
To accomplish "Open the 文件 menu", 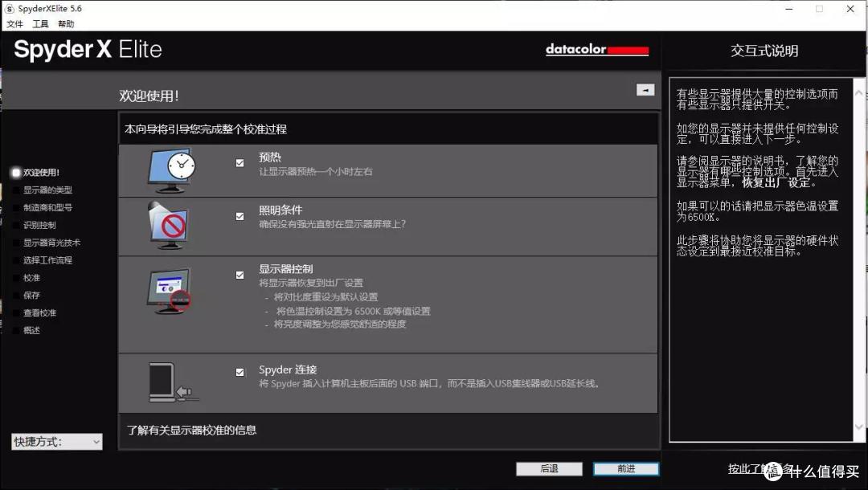I will [15, 24].
